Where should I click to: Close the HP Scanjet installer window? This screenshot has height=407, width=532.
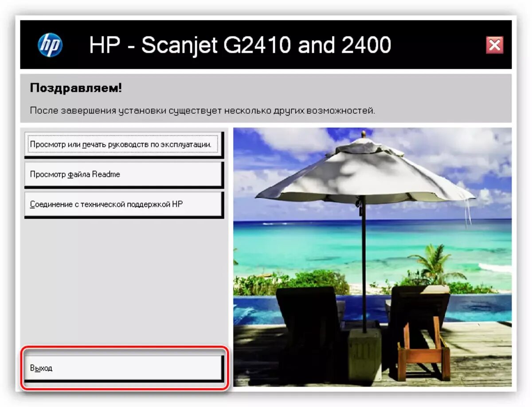[494, 45]
